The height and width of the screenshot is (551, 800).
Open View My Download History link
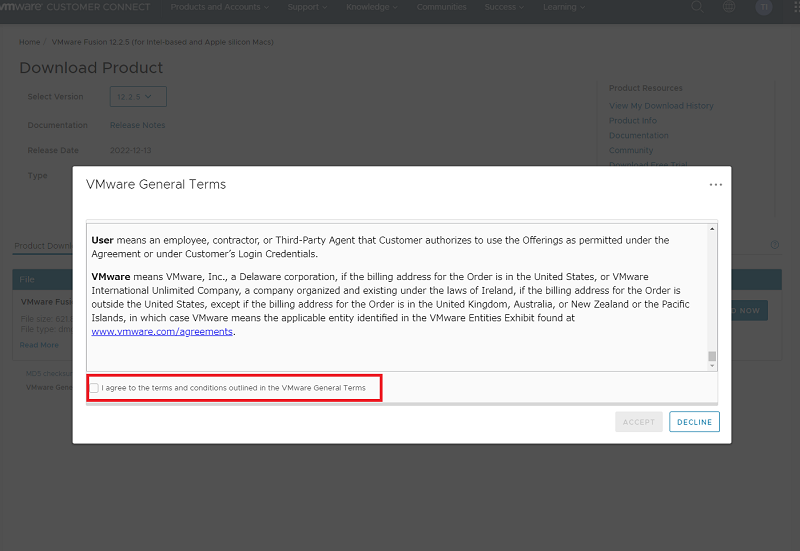point(661,106)
